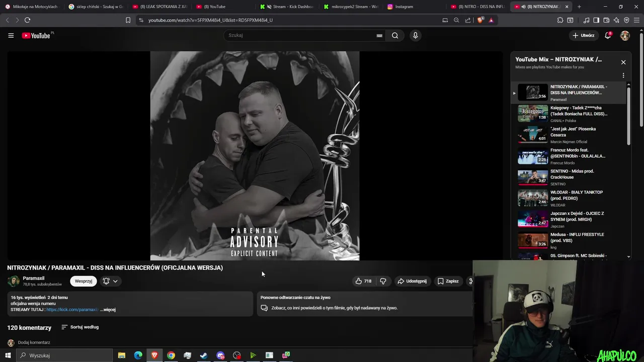The image size is (644, 362).
Task: Reload the page with the refresh icon
Action: pyautogui.click(x=27, y=20)
